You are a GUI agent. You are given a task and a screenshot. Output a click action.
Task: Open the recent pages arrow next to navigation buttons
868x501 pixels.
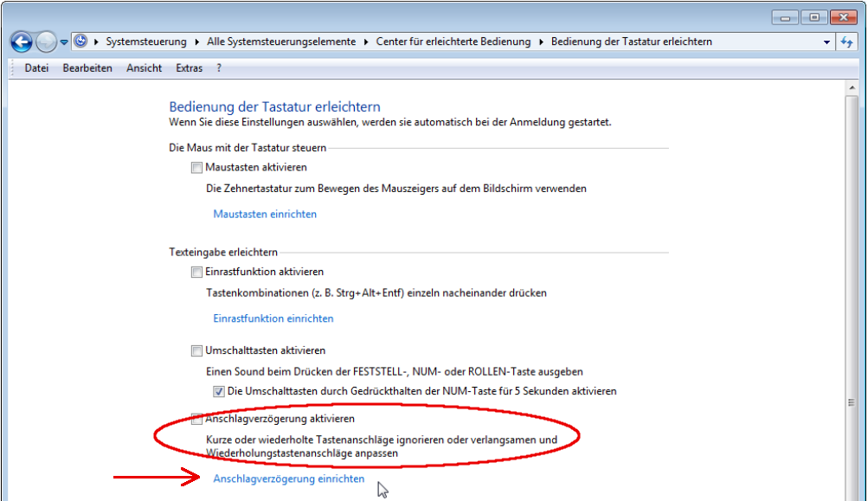click(64, 42)
